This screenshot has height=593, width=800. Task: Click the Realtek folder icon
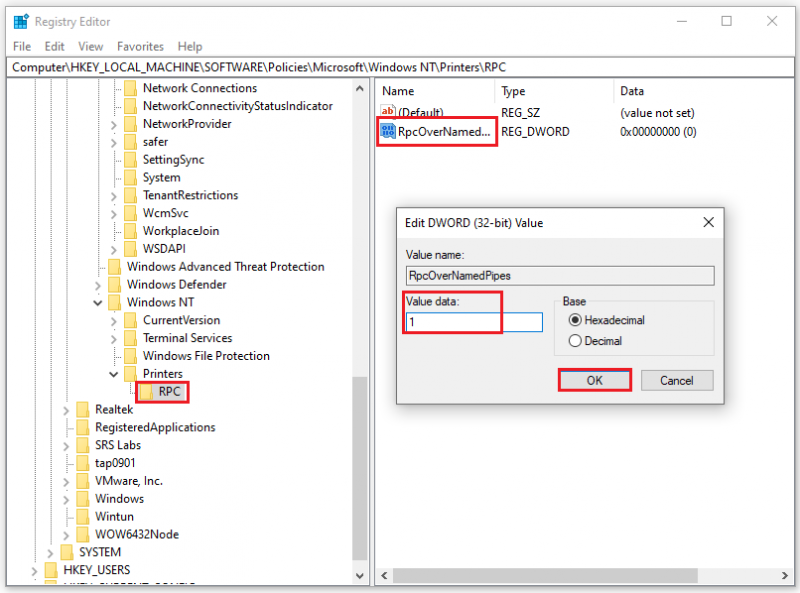[82, 410]
